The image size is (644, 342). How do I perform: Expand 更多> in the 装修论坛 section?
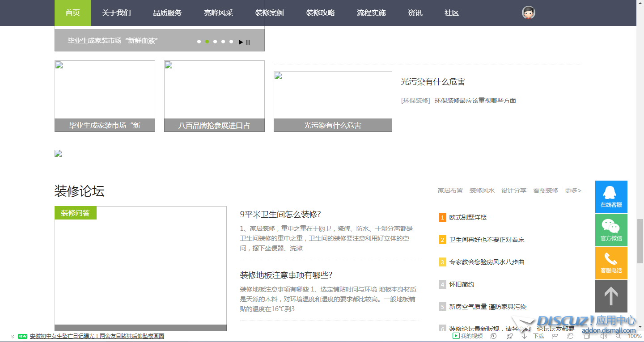(x=573, y=190)
